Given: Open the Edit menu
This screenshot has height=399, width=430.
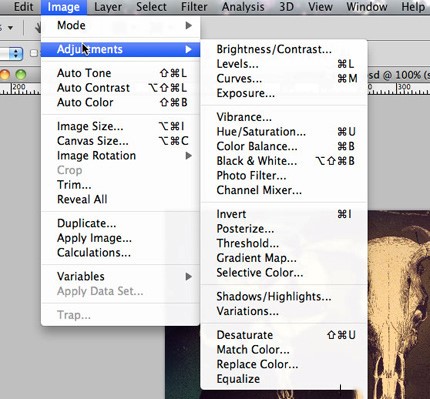Looking at the screenshot, I should click(23, 7).
